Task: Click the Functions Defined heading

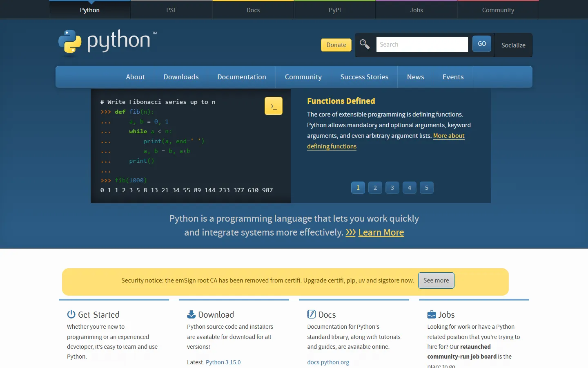Action: click(x=341, y=101)
